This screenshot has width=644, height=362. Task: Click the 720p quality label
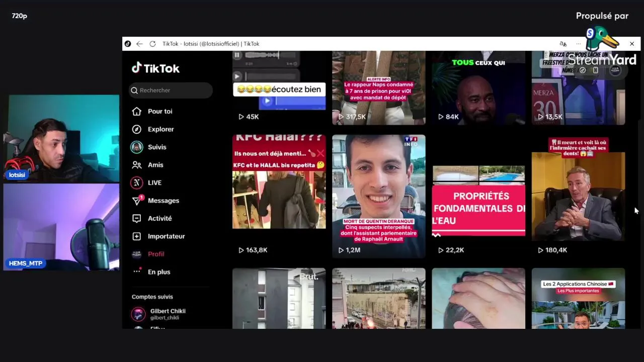pos(20,16)
